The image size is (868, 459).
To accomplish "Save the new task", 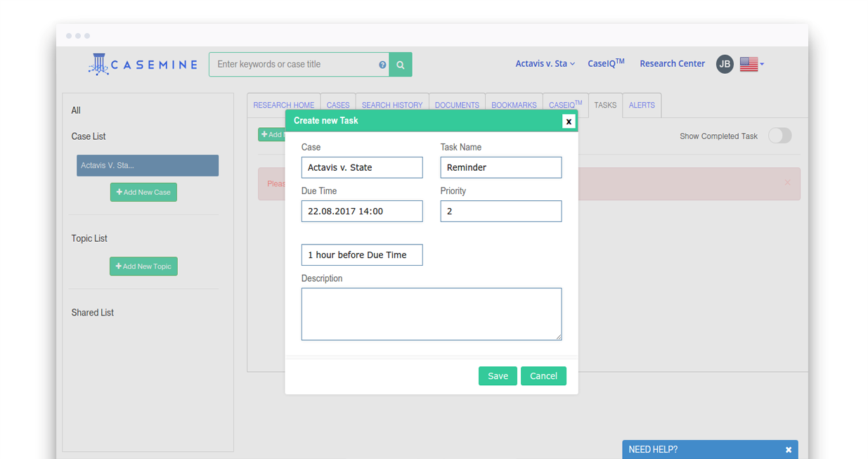I will coord(498,376).
